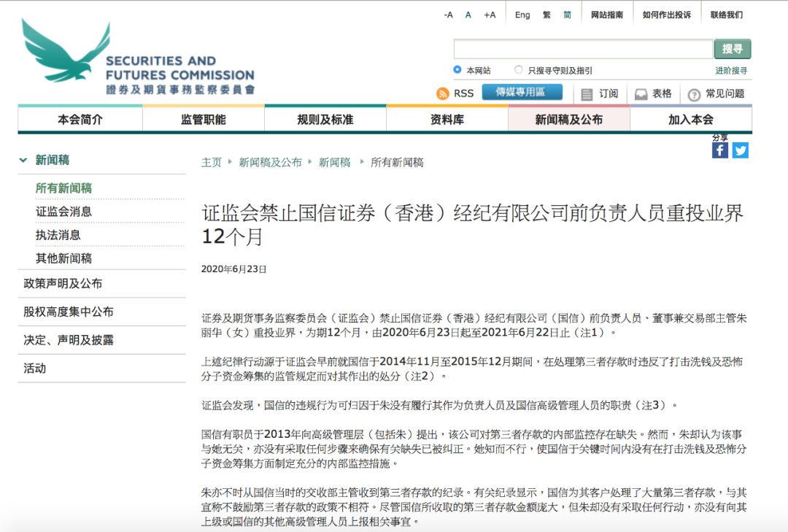
Task: Open 如何作出投诉 link
Action: (666, 15)
